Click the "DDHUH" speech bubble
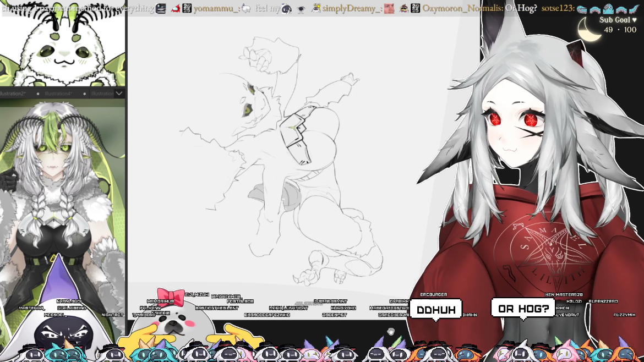The image size is (644, 362). pos(436,310)
